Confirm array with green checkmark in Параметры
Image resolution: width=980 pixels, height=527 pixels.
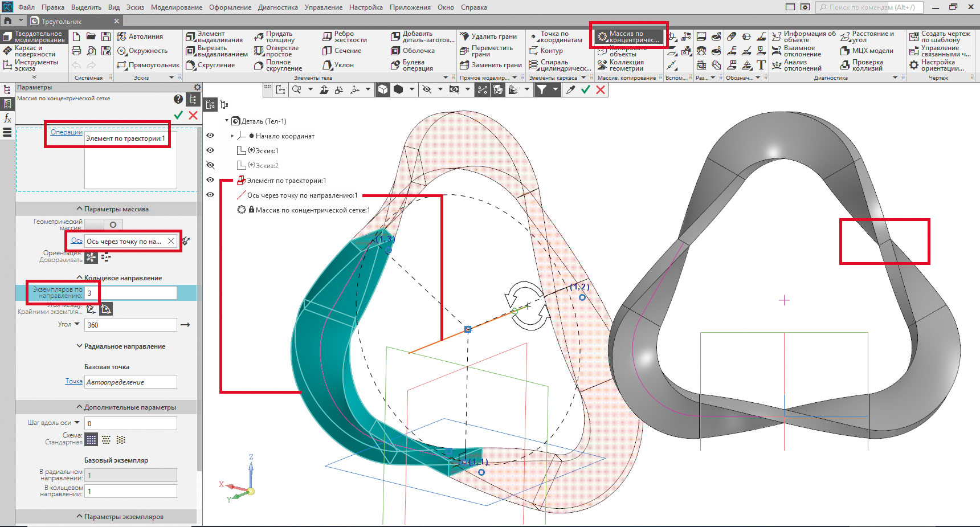[x=178, y=115]
